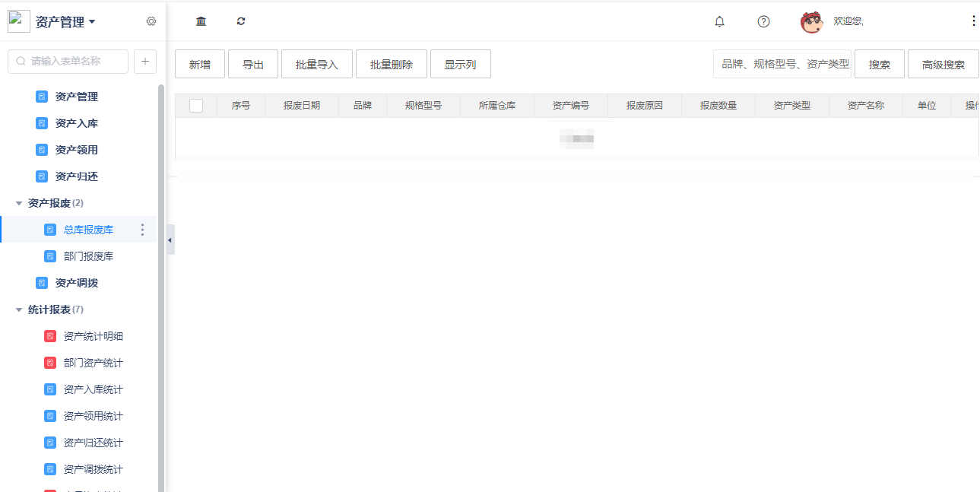The width and height of the screenshot is (980, 492).
Task: Open 资产入库统计 report
Action: click(94, 389)
